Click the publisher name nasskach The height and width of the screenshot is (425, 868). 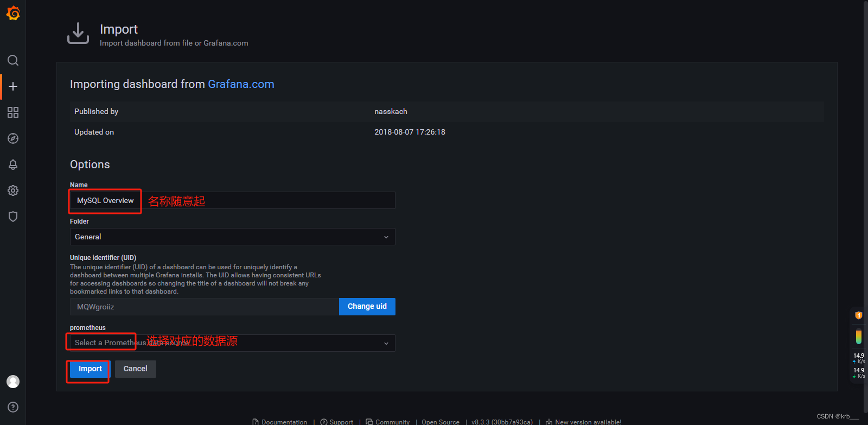pyautogui.click(x=391, y=111)
